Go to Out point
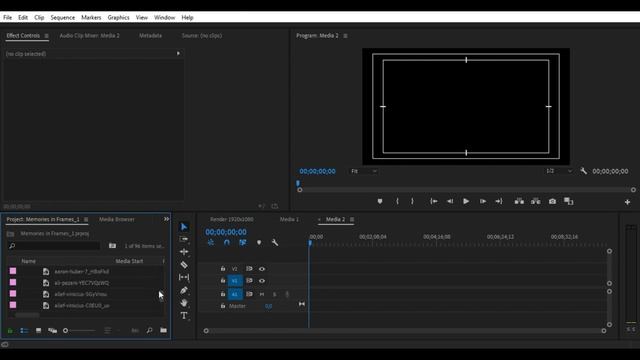640x360 pixels. pyautogui.click(x=499, y=201)
